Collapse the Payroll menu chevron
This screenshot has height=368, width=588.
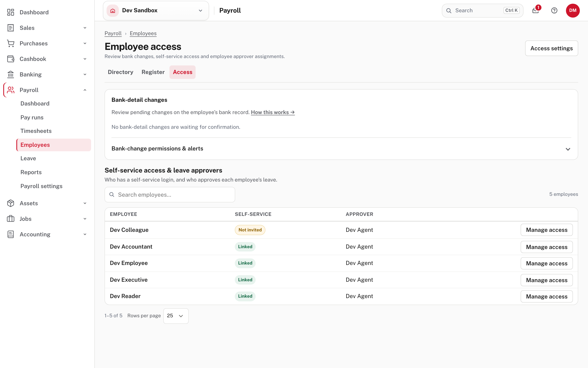[x=85, y=90]
